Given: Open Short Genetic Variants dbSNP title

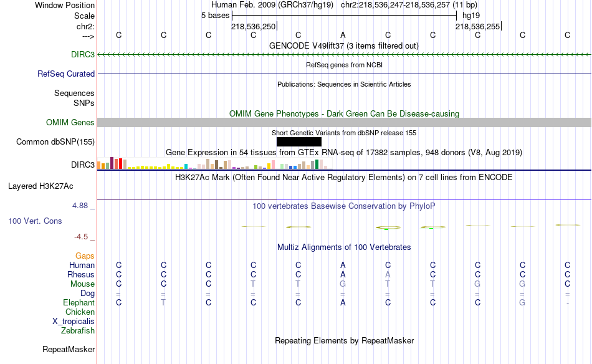Looking at the screenshot, I should pyautogui.click(x=344, y=133).
